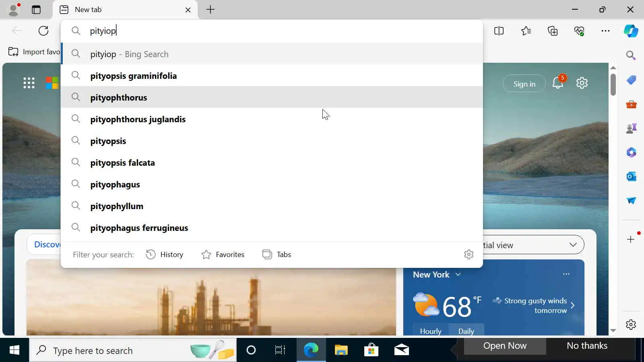Dismiss with No thanks button
644x362 pixels.
tap(587, 346)
